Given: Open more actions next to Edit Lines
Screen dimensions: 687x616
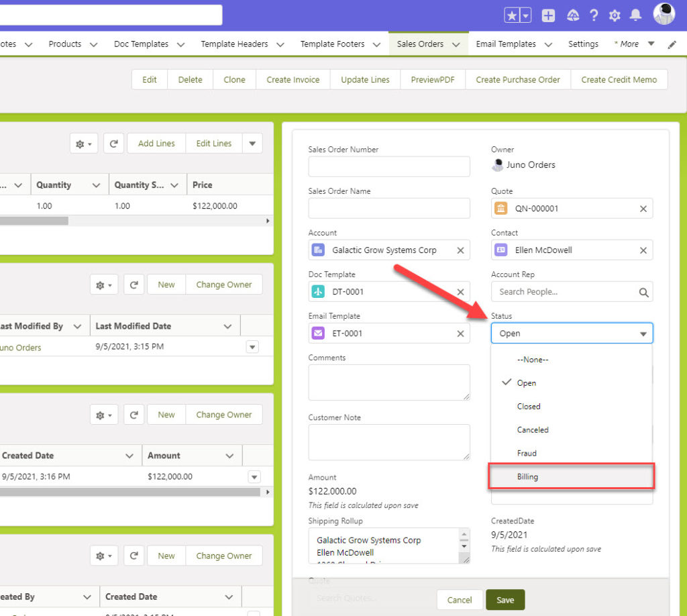Looking at the screenshot, I should coord(252,144).
